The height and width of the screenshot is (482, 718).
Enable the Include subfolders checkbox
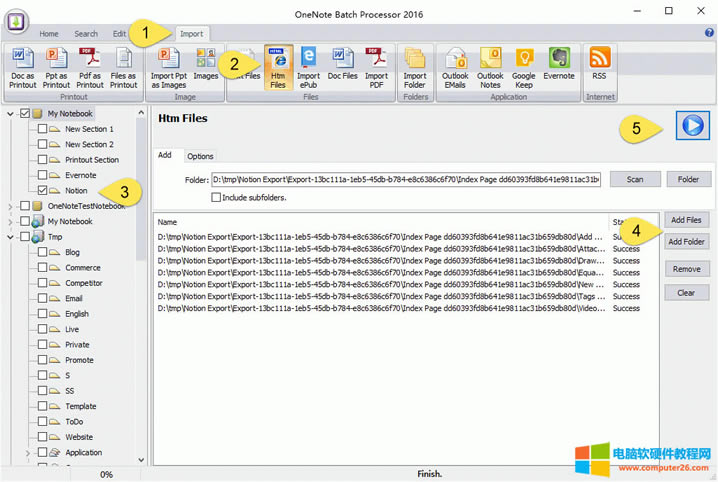(216, 198)
